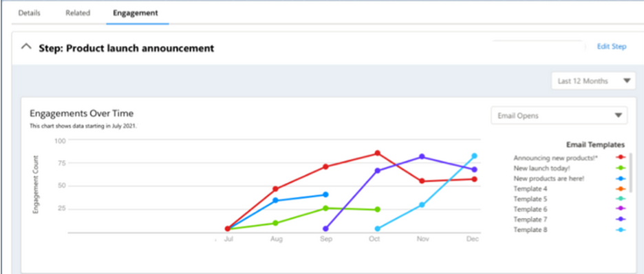This screenshot has height=274, width=644.
Task: Select the Engagement tab
Action: [x=136, y=13]
